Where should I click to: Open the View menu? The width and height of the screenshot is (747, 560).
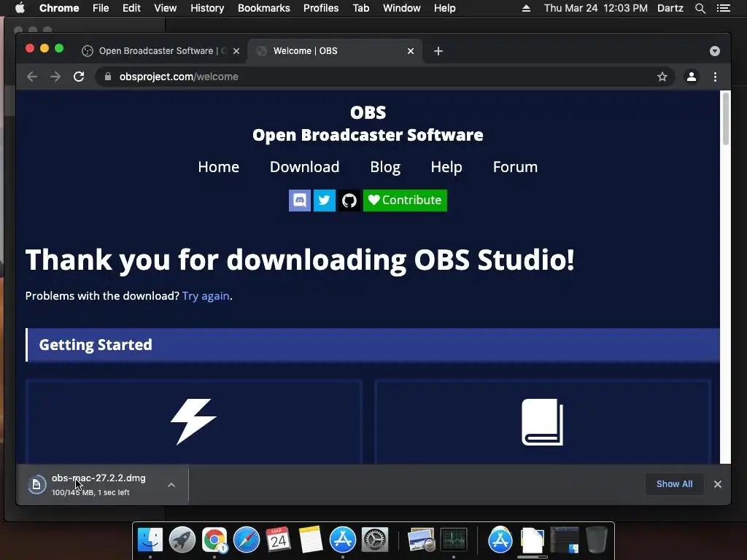point(166,8)
